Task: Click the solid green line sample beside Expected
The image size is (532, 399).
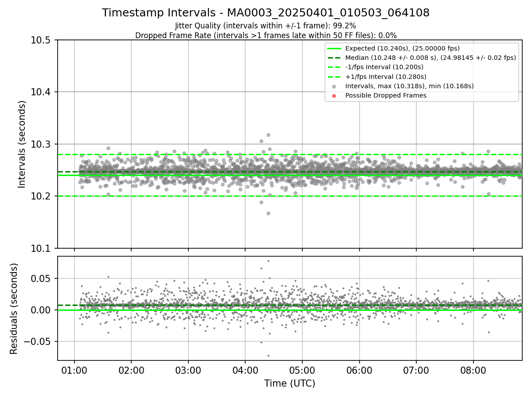Action: click(x=334, y=48)
